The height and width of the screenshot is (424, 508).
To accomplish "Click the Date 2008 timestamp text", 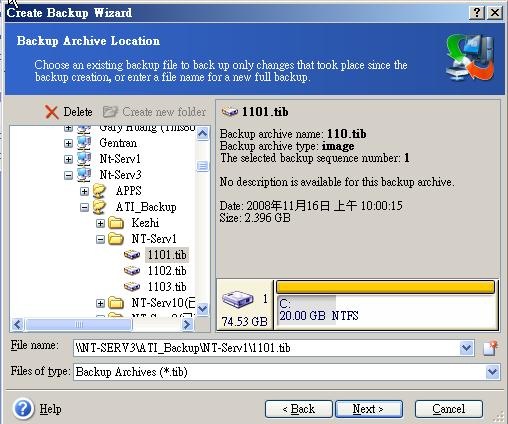I will 311,206.
